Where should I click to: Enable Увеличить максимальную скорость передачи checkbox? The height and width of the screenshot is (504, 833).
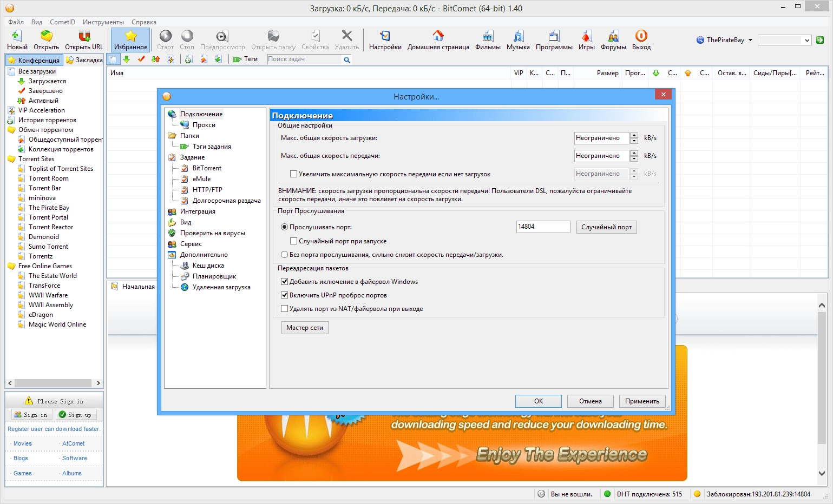293,174
